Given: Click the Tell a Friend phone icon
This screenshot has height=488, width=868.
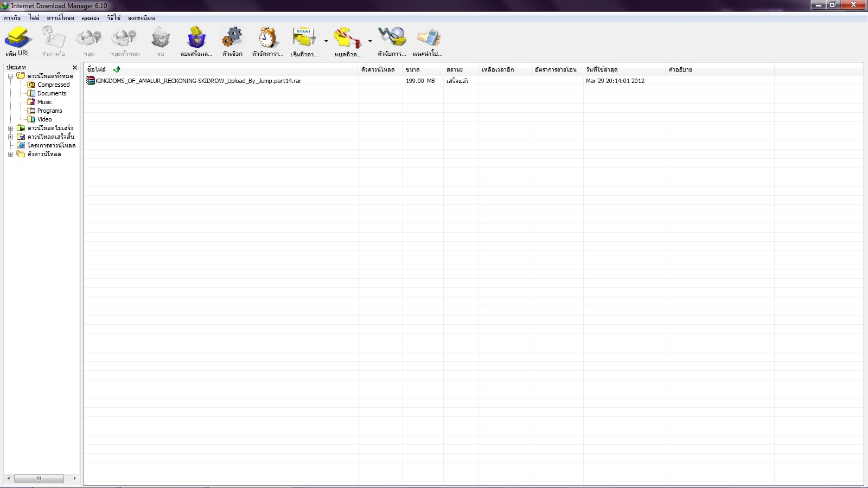Looking at the screenshot, I should 429,38.
